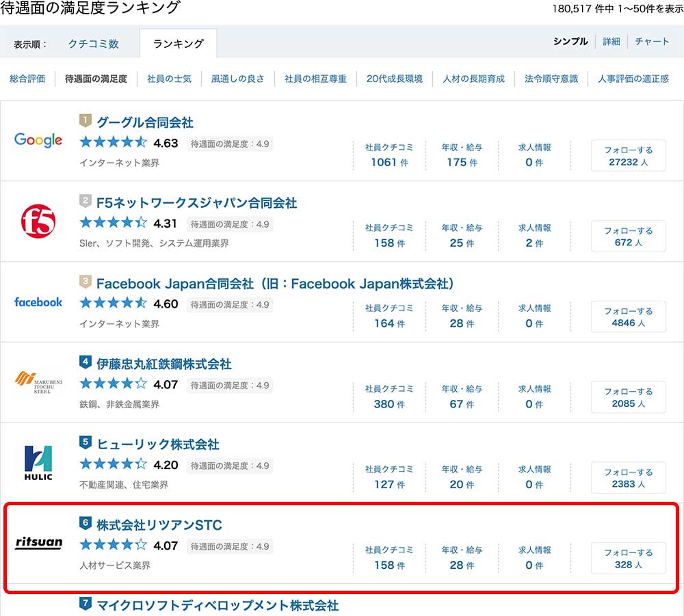Screen dimensions: 684x616
Task: Switch to the クチコミ数 sort tab
Action: [94, 44]
